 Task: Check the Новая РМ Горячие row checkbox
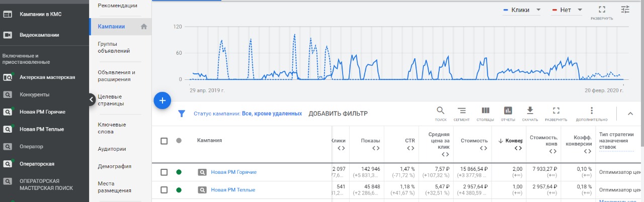point(164,172)
